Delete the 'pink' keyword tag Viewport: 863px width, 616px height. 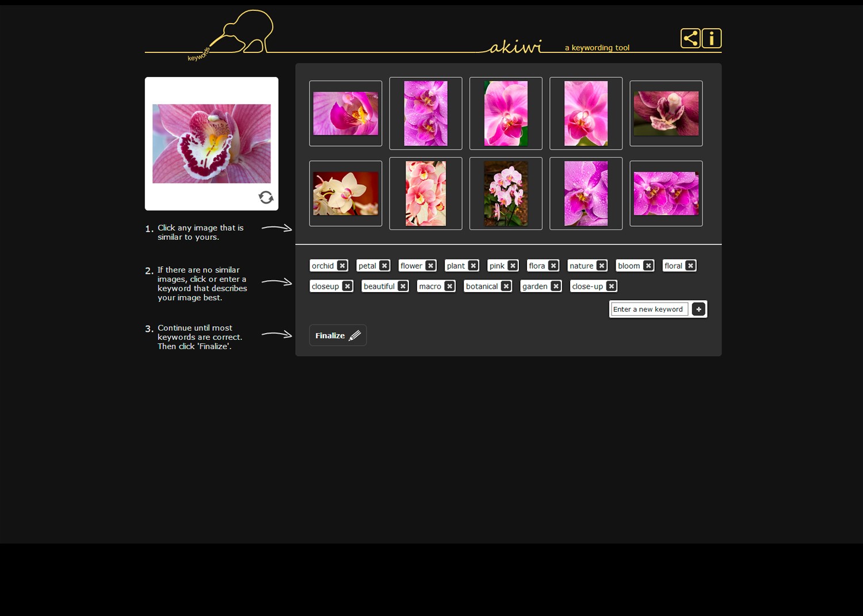pyautogui.click(x=511, y=265)
